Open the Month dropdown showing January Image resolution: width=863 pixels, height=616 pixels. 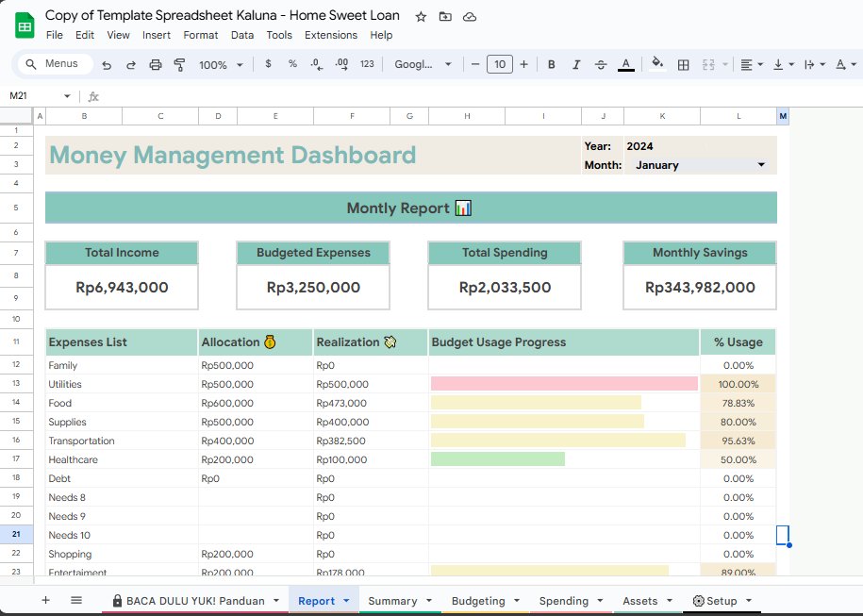700,164
